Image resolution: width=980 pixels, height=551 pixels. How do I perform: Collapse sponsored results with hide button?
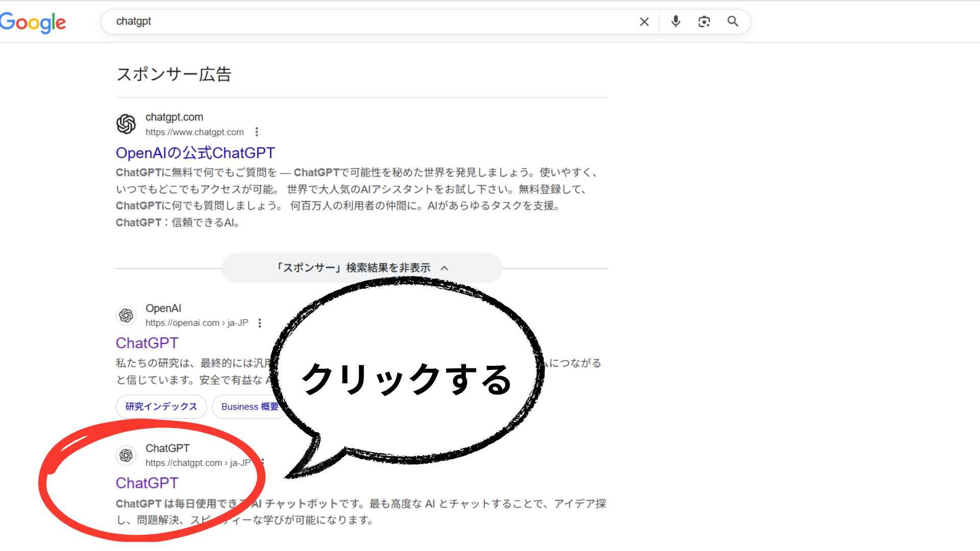(361, 268)
